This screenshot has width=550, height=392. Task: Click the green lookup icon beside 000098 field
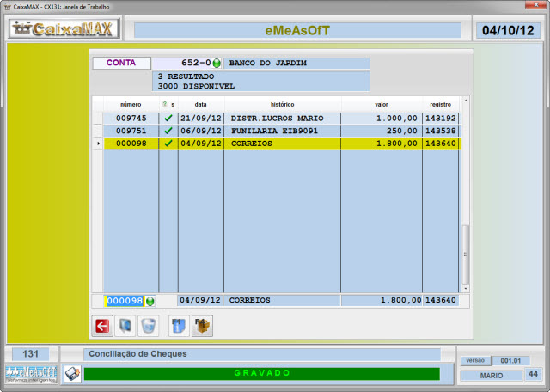click(x=150, y=301)
